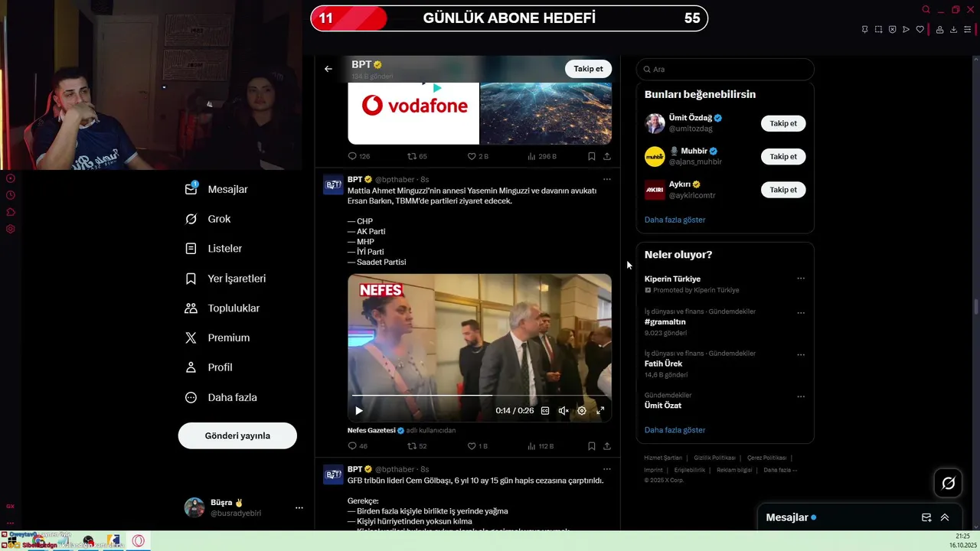Open Nefes Gazetesi source link
Viewport: 980px width, 551px height.
[x=376, y=430]
